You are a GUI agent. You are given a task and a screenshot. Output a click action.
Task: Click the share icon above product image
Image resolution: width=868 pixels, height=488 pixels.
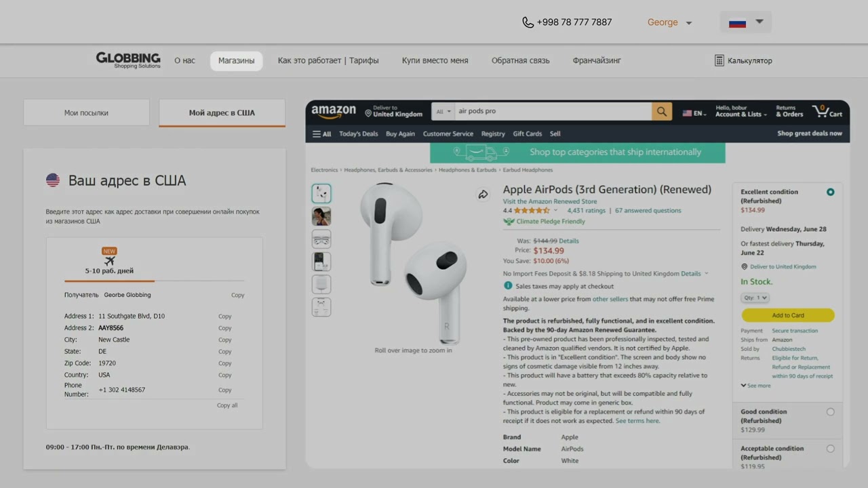tap(483, 195)
